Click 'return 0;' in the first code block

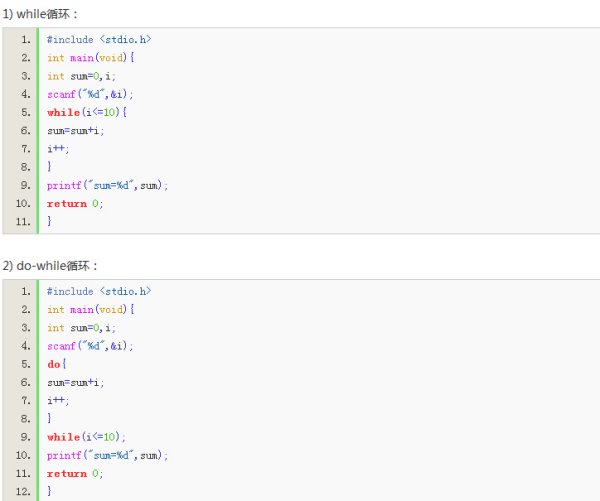point(75,203)
